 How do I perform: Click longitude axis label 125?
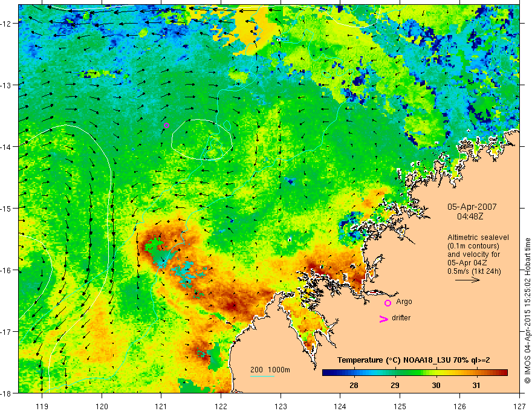point(400,406)
